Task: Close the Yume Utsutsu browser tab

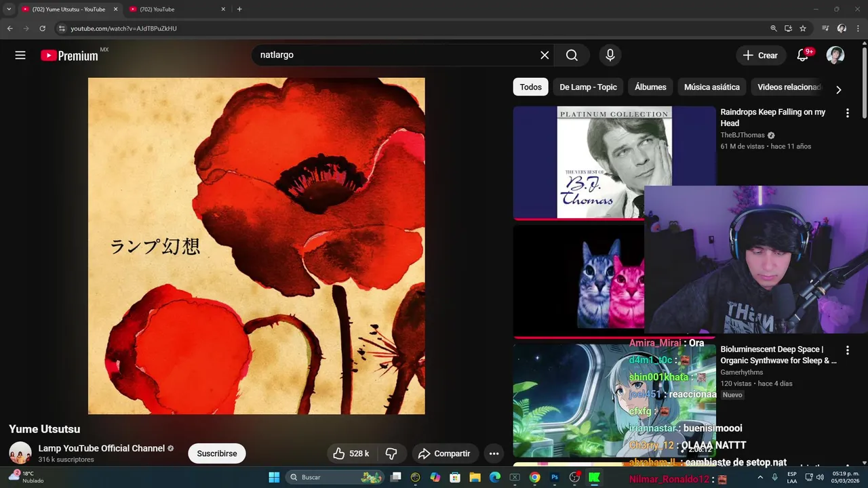Action: [115, 9]
